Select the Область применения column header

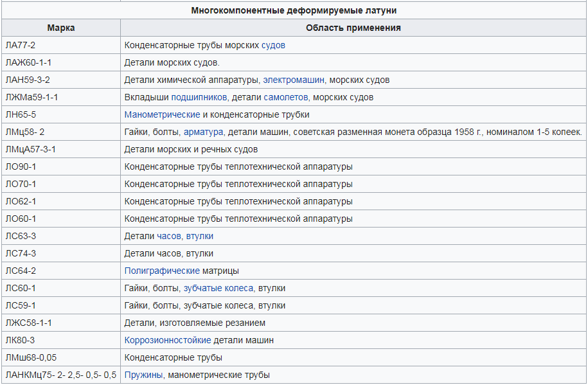352,28
